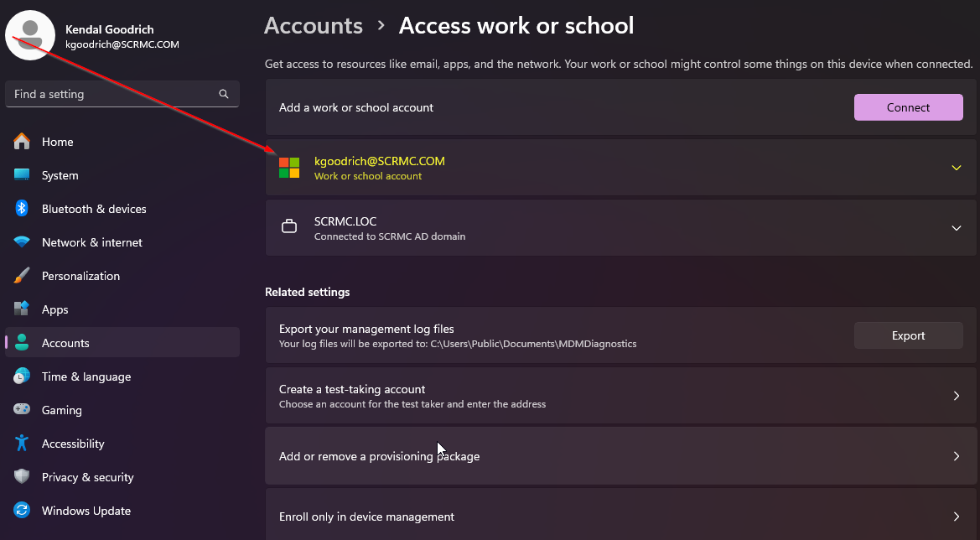Open System settings via monitor icon
The height and width of the screenshot is (540, 980).
click(x=23, y=175)
